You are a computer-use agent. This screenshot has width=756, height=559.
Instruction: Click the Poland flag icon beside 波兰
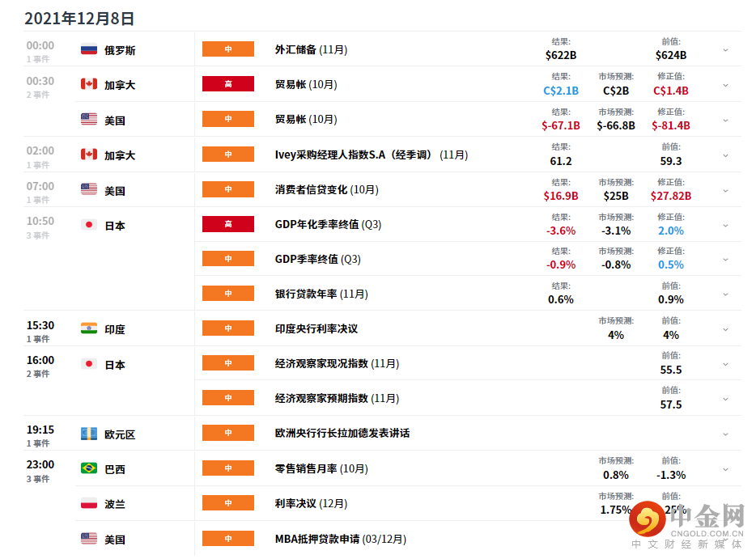pos(89,503)
